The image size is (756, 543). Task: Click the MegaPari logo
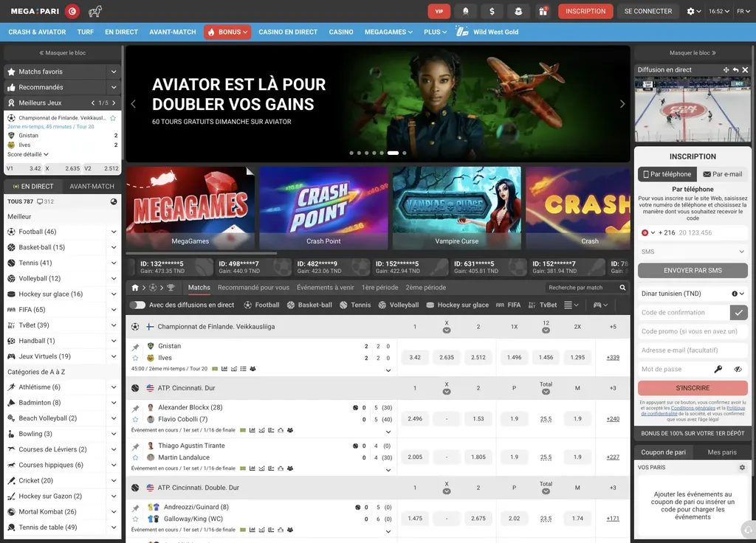tap(35, 11)
